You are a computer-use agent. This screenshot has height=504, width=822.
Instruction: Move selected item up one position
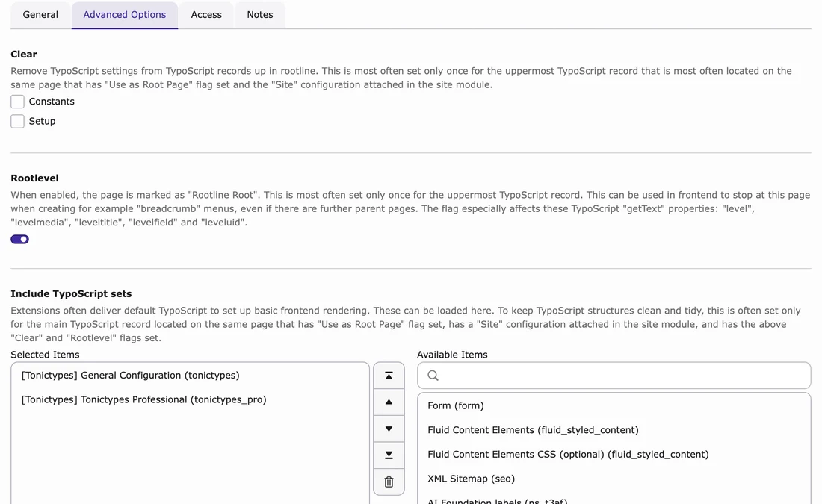(389, 402)
